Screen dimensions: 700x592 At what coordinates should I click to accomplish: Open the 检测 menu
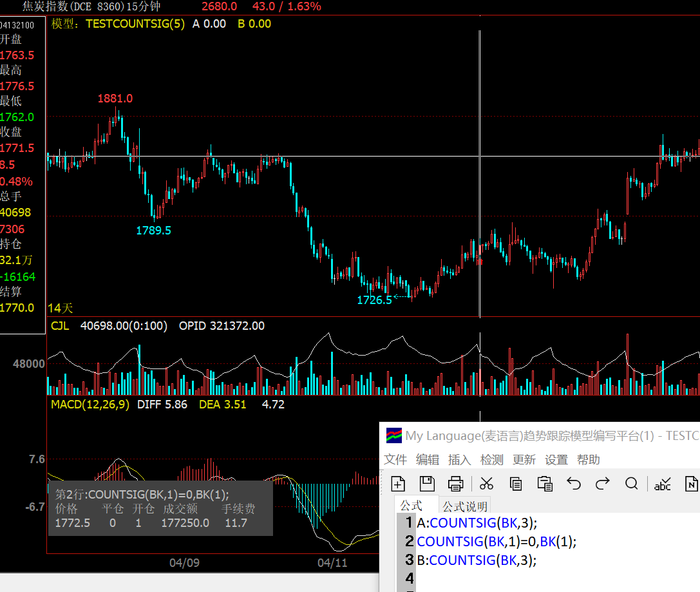(492, 459)
